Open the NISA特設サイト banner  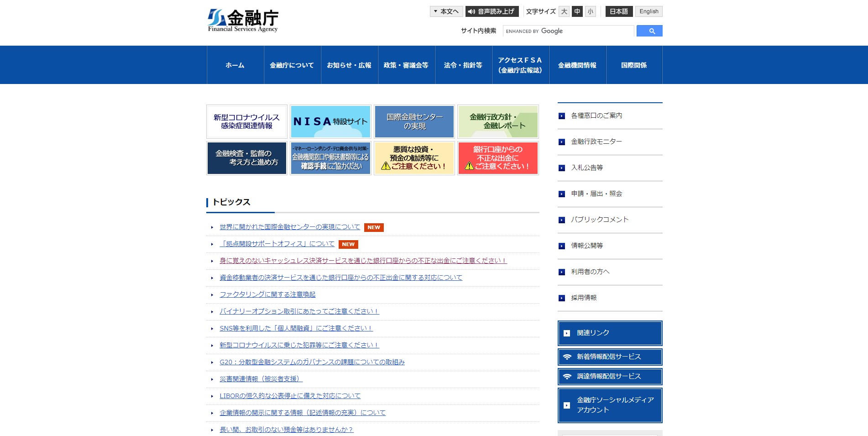tap(330, 121)
